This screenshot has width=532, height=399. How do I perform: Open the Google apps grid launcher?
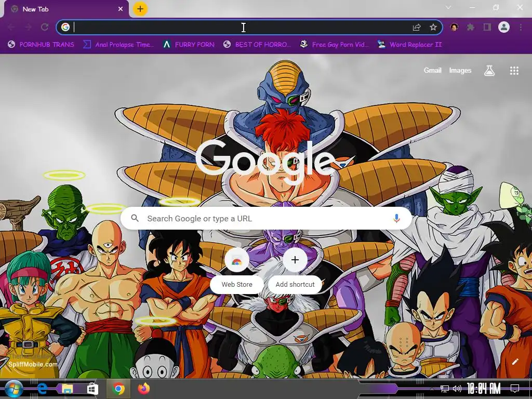[x=514, y=71]
